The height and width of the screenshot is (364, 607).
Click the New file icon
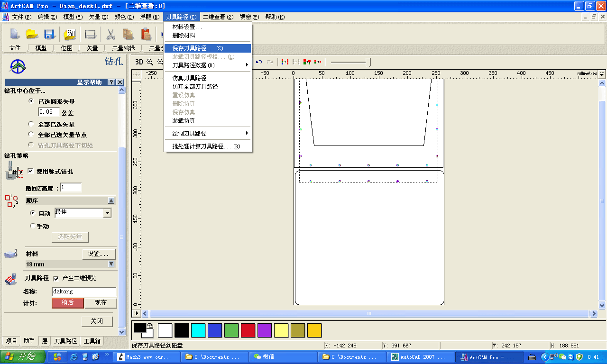tap(15, 34)
